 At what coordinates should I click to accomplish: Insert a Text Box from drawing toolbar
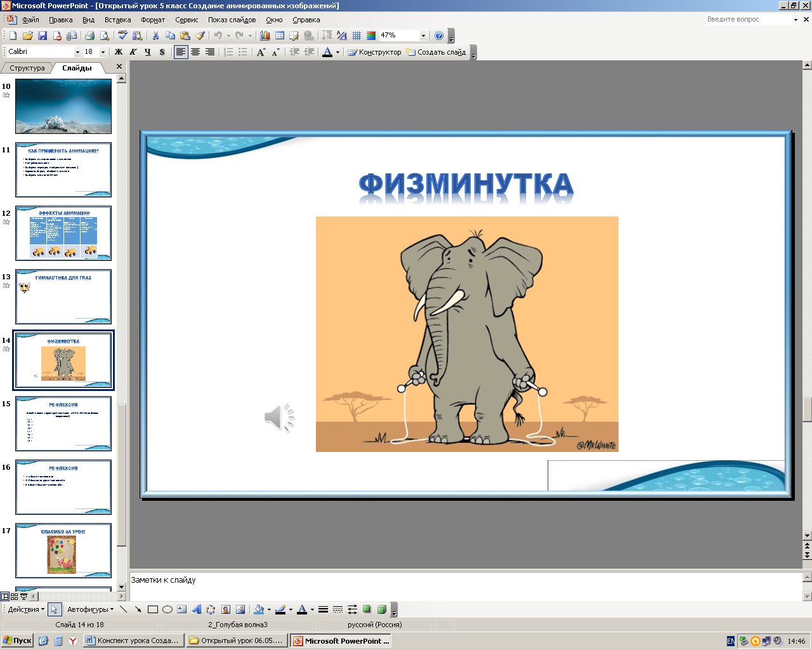tap(181, 609)
